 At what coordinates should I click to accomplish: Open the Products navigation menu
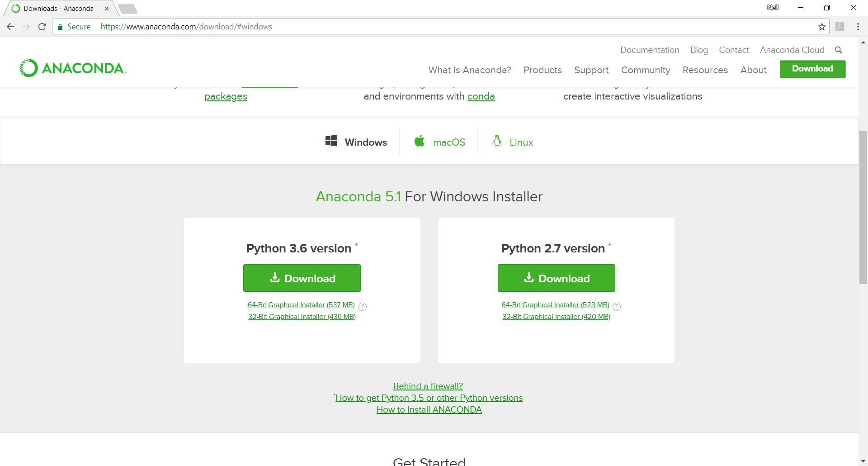coord(542,70)
